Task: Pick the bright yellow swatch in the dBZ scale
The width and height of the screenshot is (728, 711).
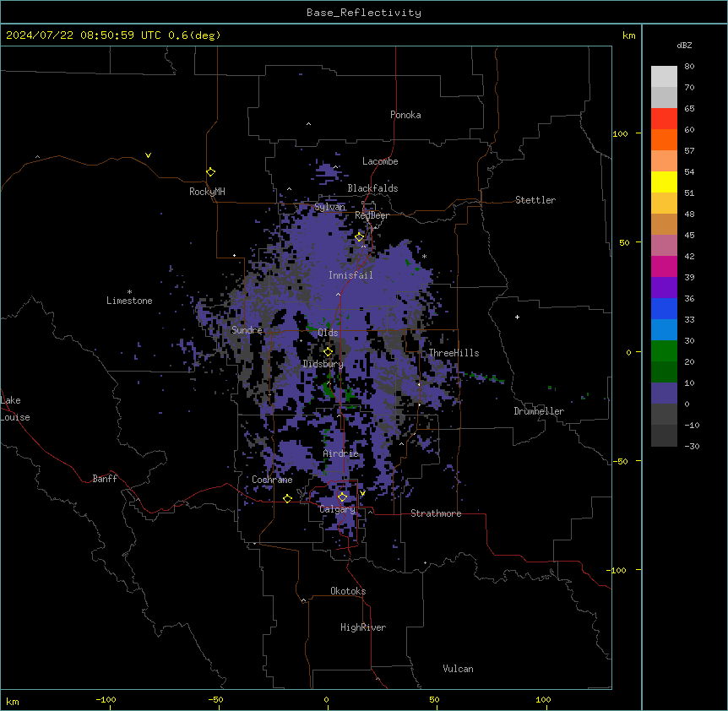Action: (x=664, y=182)
